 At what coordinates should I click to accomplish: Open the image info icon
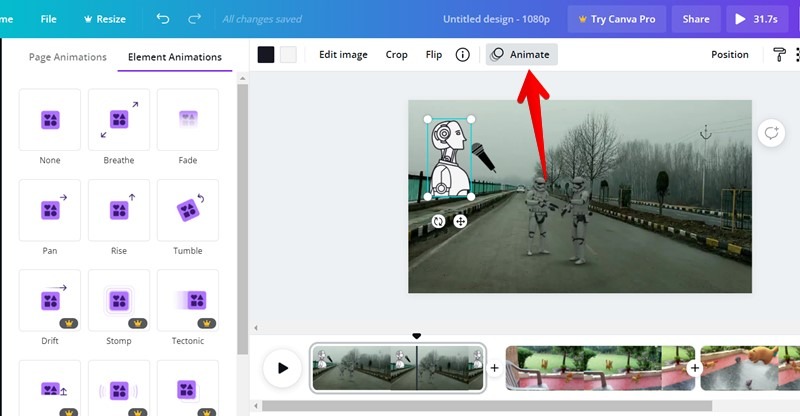pos(462,55)
